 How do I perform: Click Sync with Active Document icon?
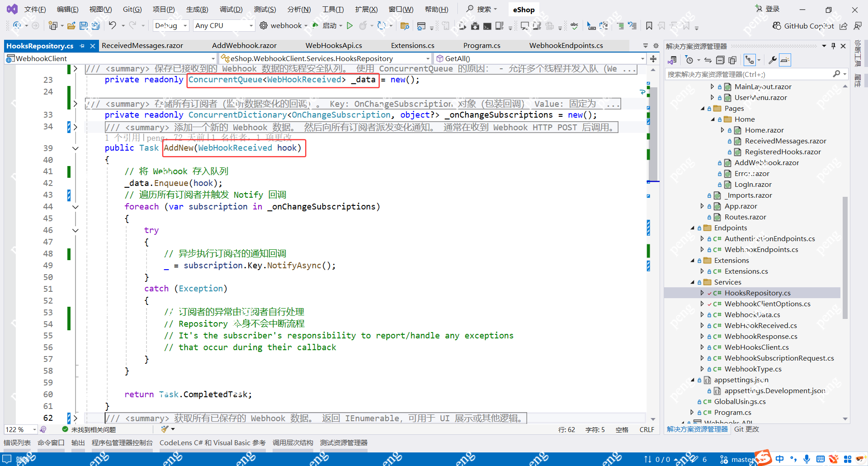point(708,60)
